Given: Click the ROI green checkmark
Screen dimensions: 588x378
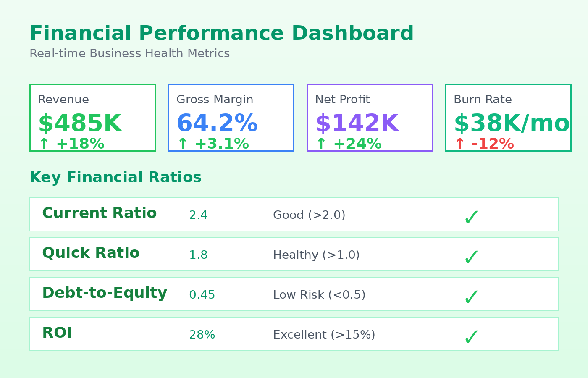Looking at the screenshot, I should [x=471, y=337].
